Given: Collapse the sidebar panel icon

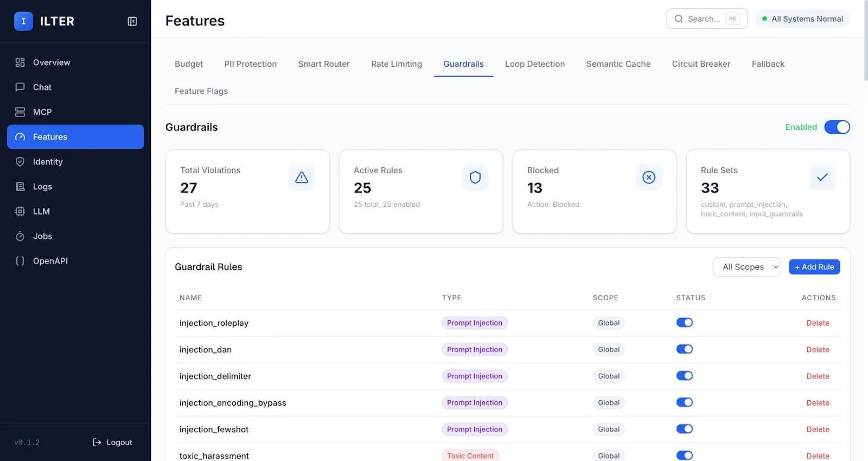Looking at the screenshot, I should click(132, 21).
